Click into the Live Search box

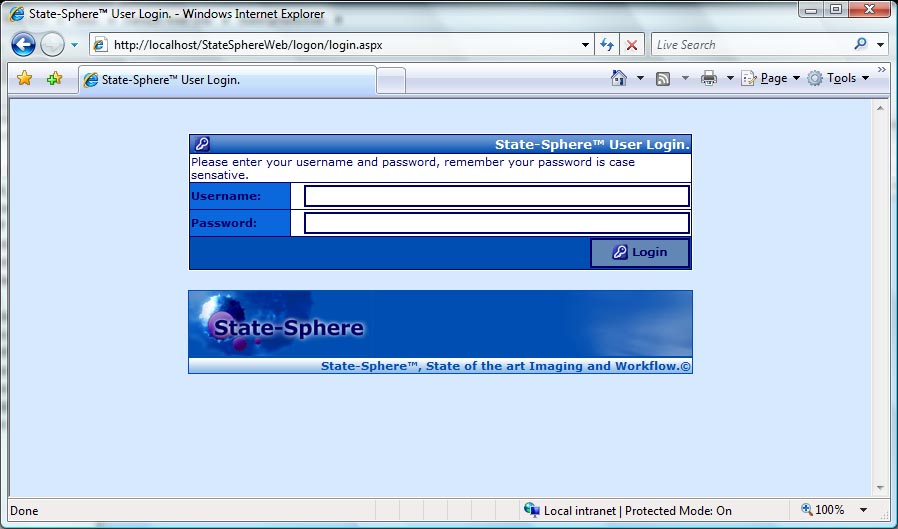point(751,45)
